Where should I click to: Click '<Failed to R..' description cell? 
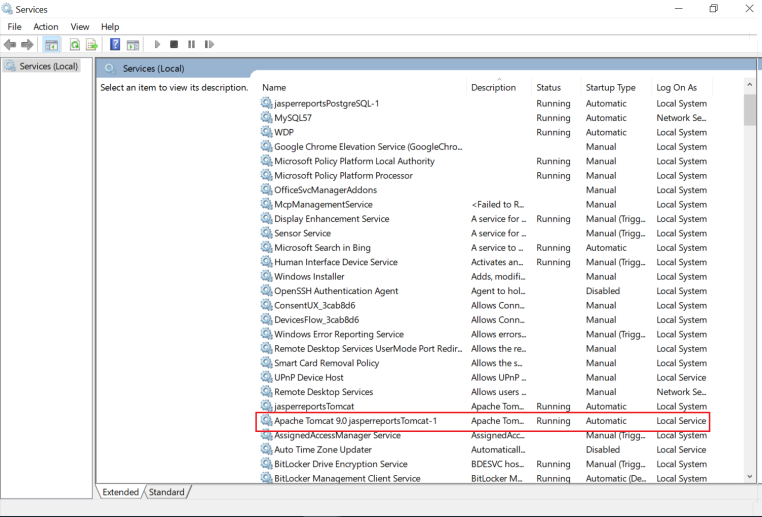pyautogui.click(x=498, y=204)
